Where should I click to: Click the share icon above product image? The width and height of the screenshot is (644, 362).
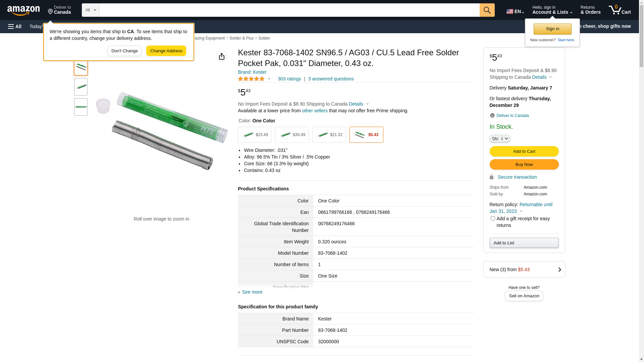(x=221, y=56)
